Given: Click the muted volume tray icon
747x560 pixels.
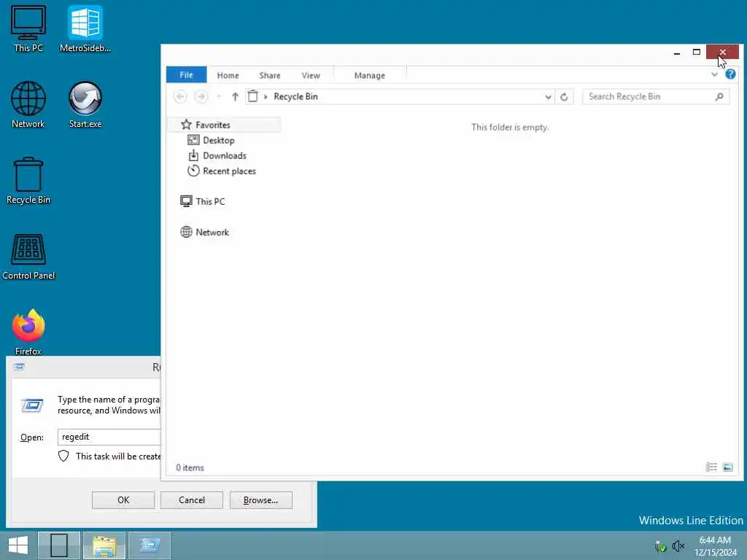Looking at the screenshot, I should click(678, 545).
